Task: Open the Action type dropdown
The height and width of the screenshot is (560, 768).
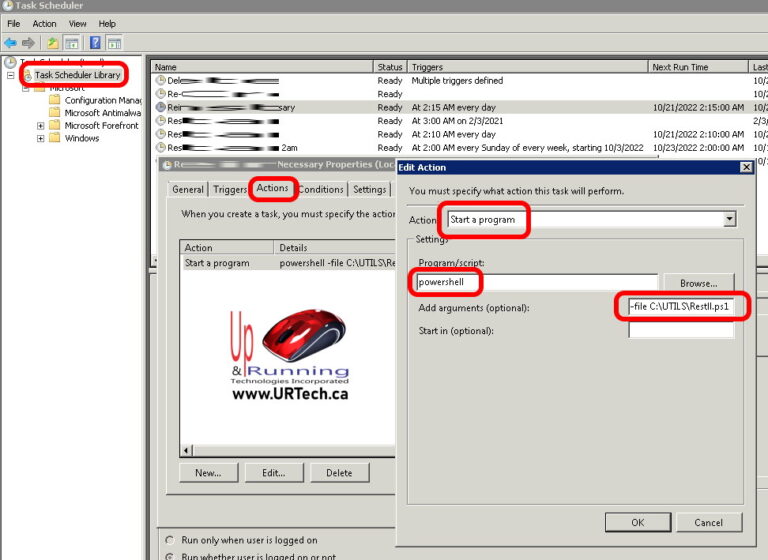Action: click(x=729, y=219)
